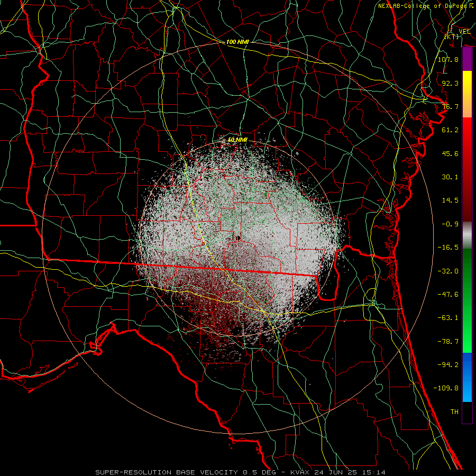Click the -0.9 velocity legend value
The width and height of the screenshot is (476, 476).
tap(450, 224)
